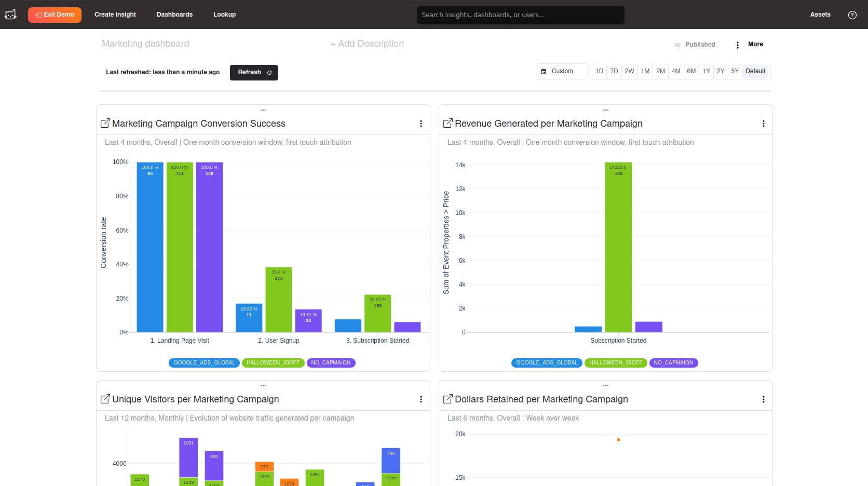Edit the Marketing dashboard title

coord(145,44)
